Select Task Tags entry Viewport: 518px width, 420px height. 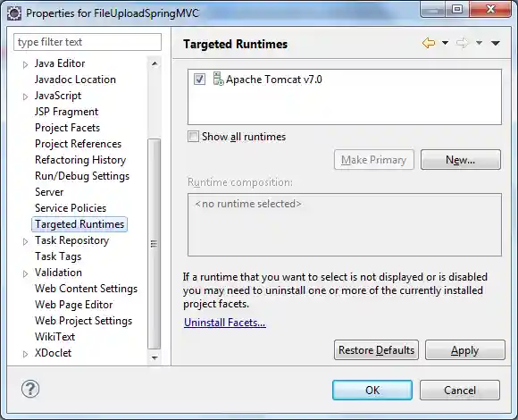click(58, 256)
